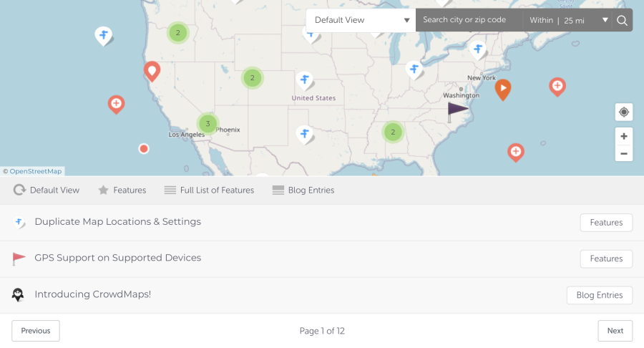Zoom in with the plus button

[x=623, y=136]
